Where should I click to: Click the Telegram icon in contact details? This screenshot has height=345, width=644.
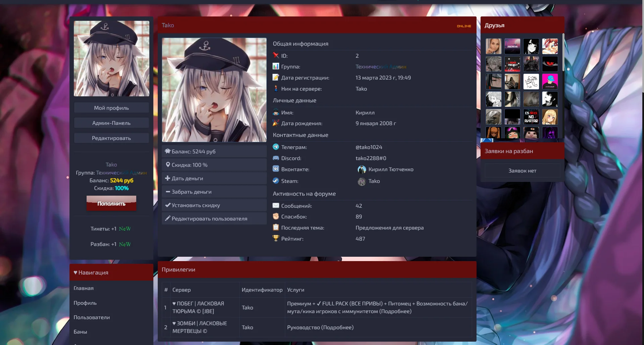click(276, 147)
